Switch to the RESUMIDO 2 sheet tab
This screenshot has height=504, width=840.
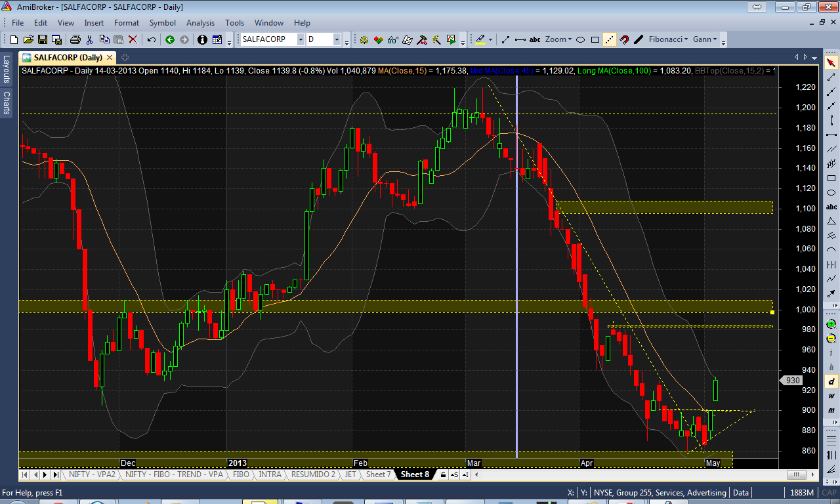point(313,474)
